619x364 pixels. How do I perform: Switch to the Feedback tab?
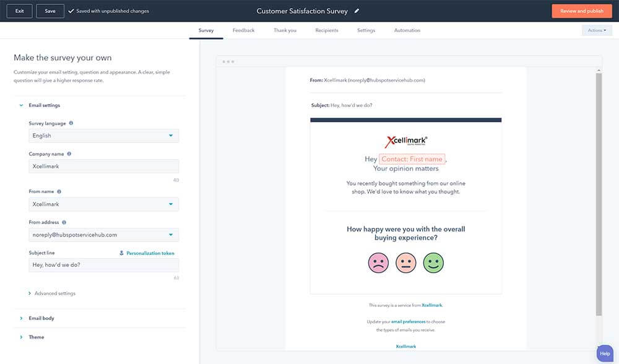pos(243,30)
